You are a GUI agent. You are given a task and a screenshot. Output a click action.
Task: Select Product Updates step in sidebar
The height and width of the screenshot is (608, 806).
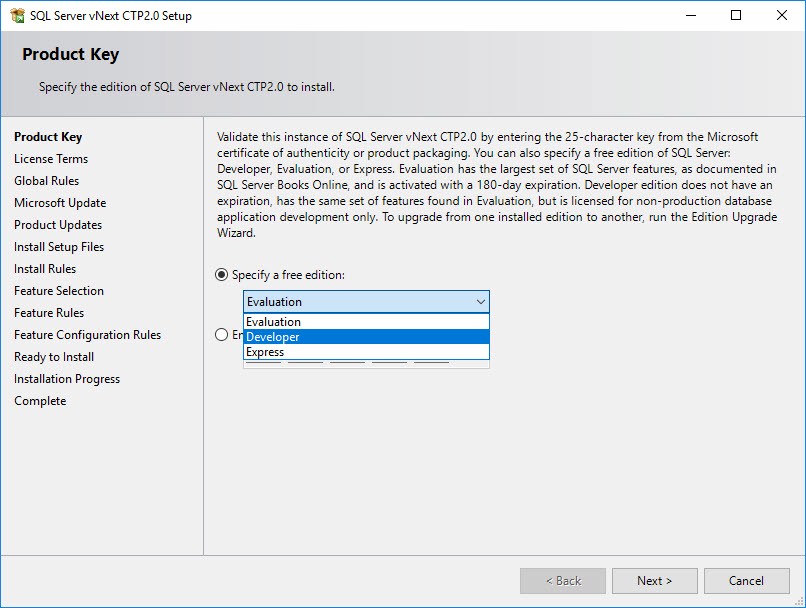pyautogui.click(x=58, y=225)
